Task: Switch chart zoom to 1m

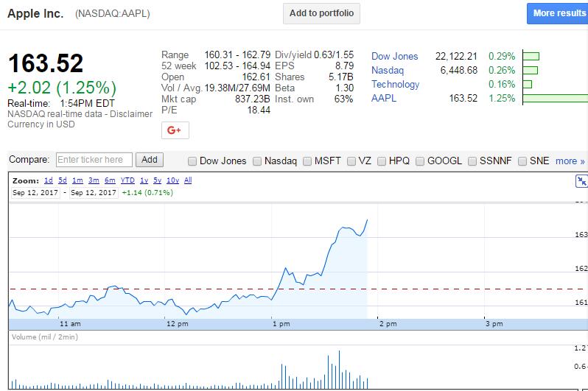Action: tap(77, 180)
